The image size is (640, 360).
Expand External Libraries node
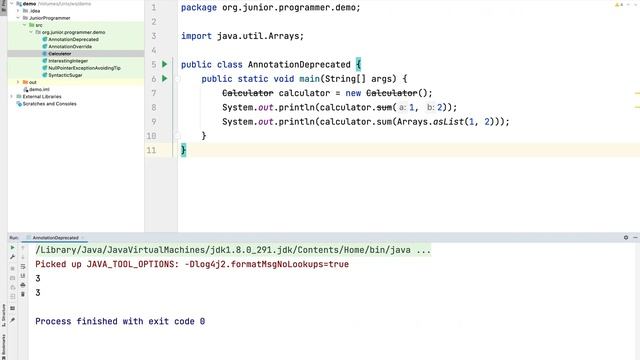click(12, 96)
